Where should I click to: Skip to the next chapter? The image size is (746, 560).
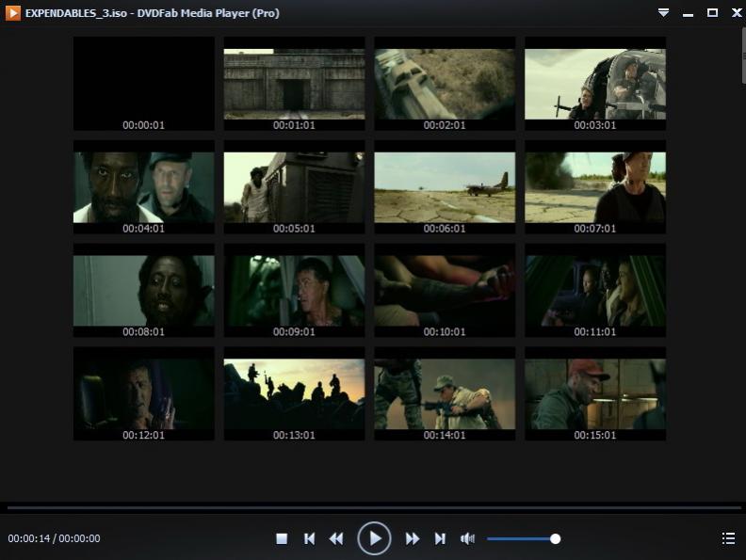point(440,538)
